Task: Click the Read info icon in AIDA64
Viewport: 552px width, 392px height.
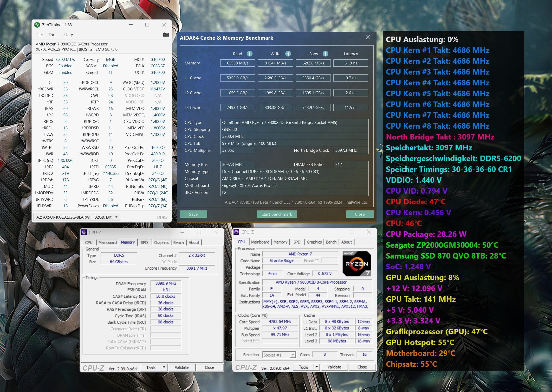Action: pos(250,54)
